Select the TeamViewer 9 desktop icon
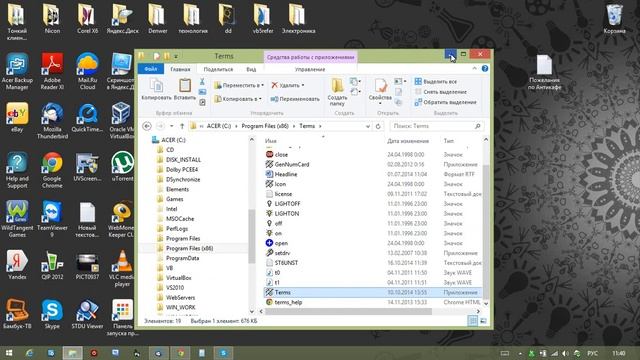The height and width of the screenshot is (360, 640). 52,219
